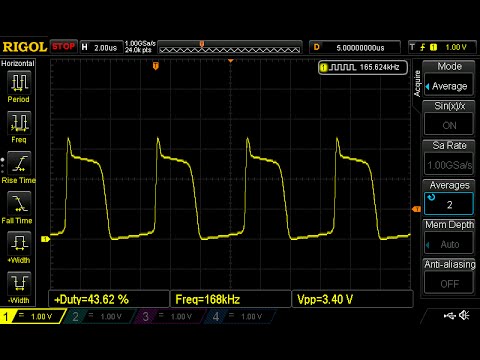
Task: Click the waveform memory position bar
Action: pos(230,47)
